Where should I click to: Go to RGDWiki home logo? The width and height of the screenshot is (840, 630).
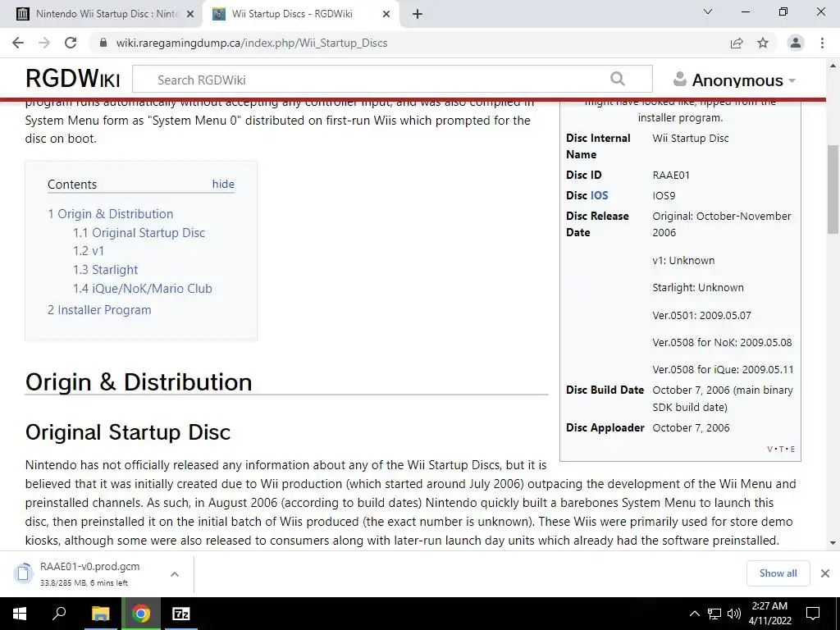click(x=72, y=79)
